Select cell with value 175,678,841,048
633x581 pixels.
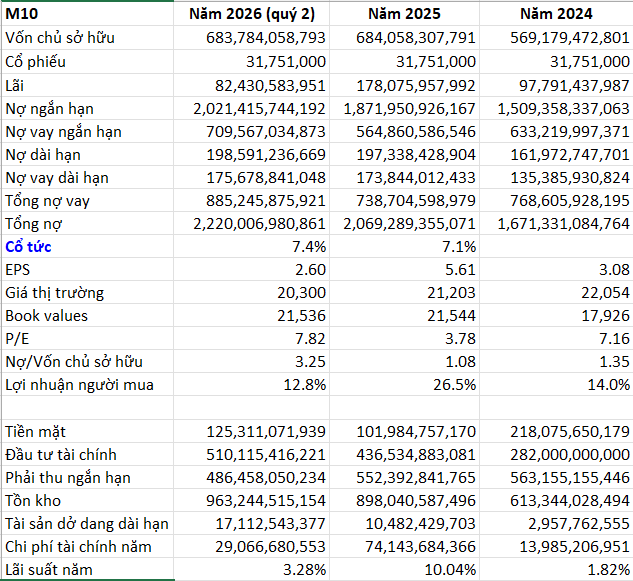coord(252,178)
